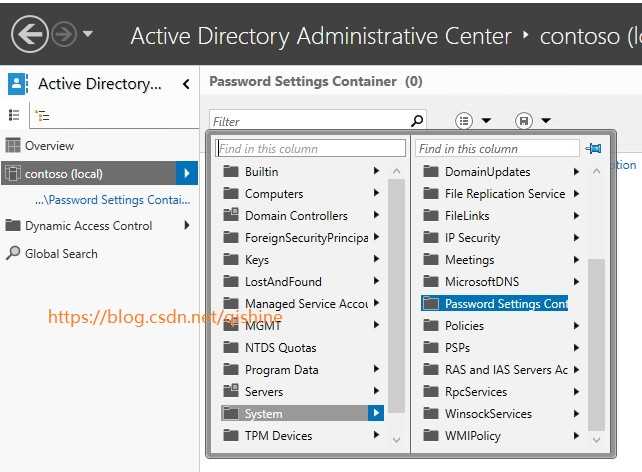
Task: Pin the column explorer with the pin icon
Action: click(593, 148)
